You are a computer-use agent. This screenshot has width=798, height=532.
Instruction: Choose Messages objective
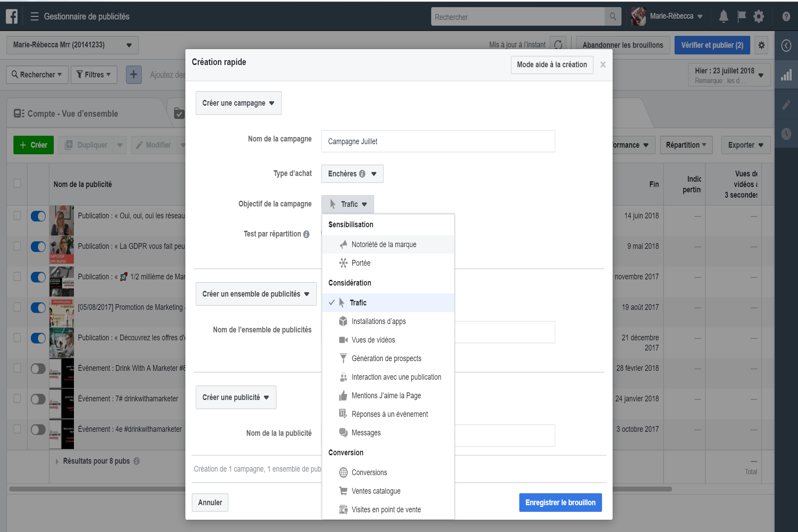(x=388, y=433)
